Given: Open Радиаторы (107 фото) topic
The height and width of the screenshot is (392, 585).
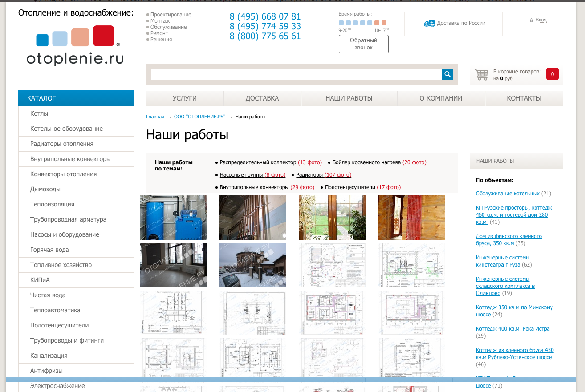Looking at the screenshot, I should [324, 175].
